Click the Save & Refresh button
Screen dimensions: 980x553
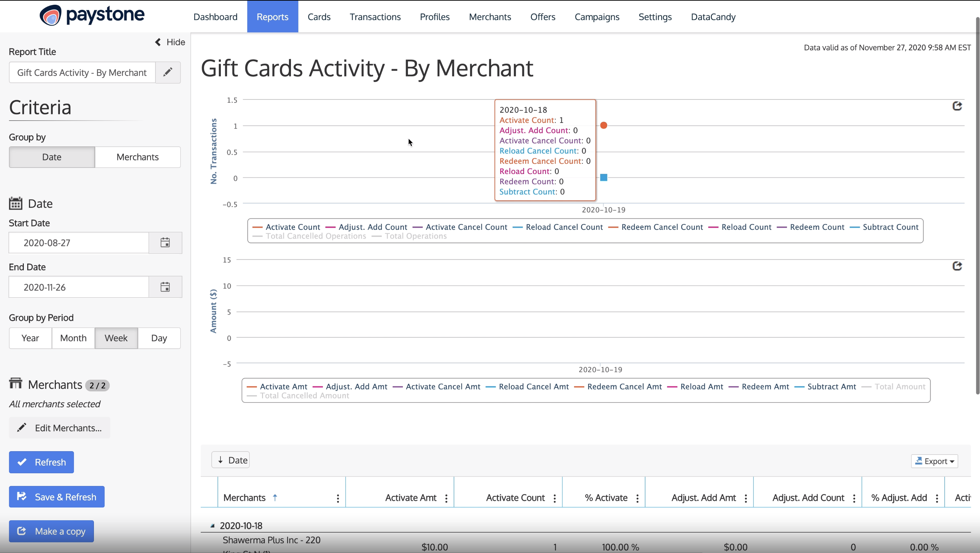[x=57, y=497]
